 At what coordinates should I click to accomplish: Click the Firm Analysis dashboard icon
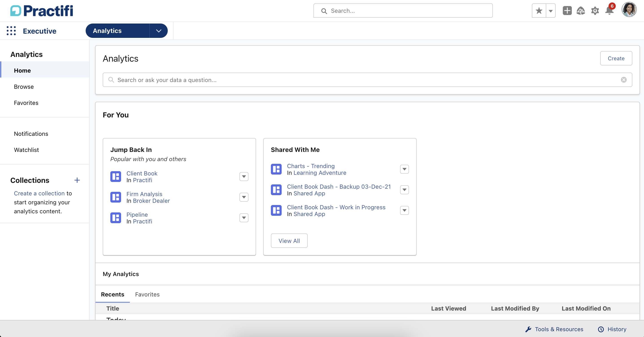(116, 197)
